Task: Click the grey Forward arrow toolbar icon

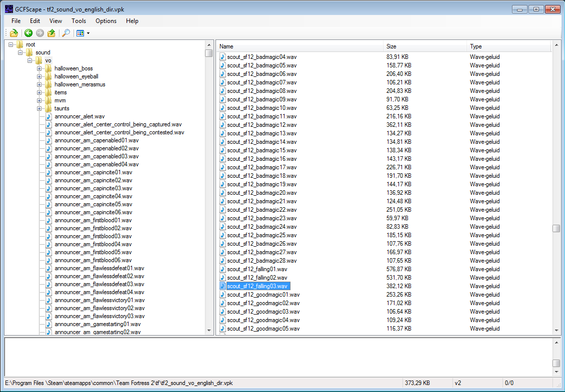Action: [x=40, y=33]
